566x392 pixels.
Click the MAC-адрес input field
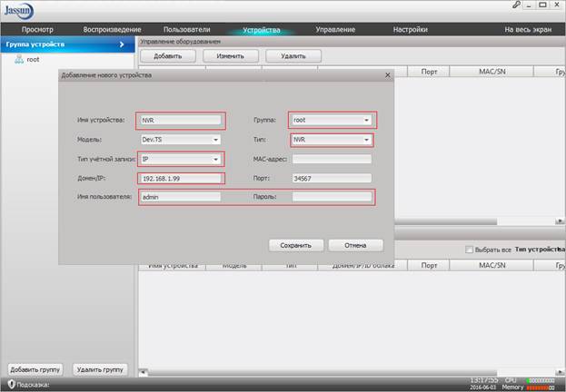(x=332, y=159)
